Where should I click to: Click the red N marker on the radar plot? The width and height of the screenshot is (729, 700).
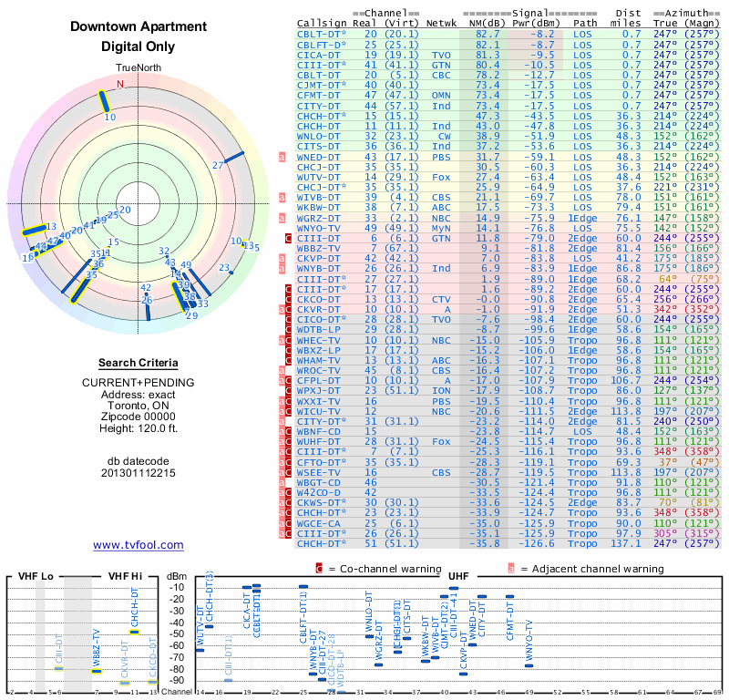click(120, 84)
